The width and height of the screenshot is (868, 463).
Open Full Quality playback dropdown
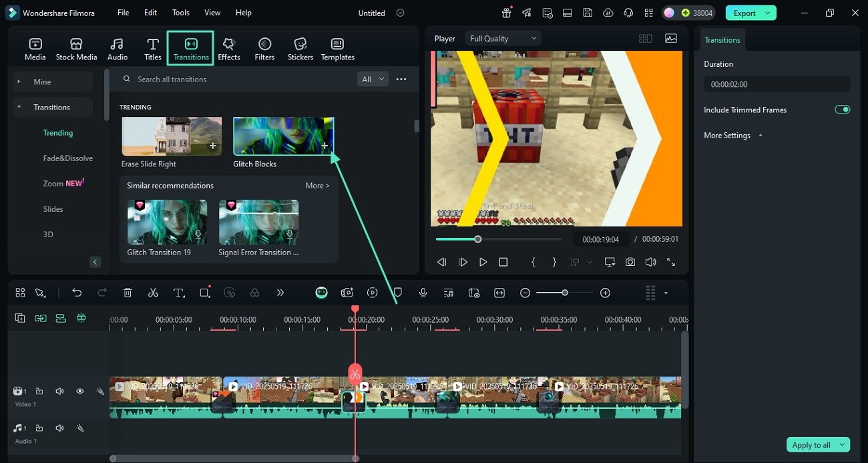(x=503, y=39)
